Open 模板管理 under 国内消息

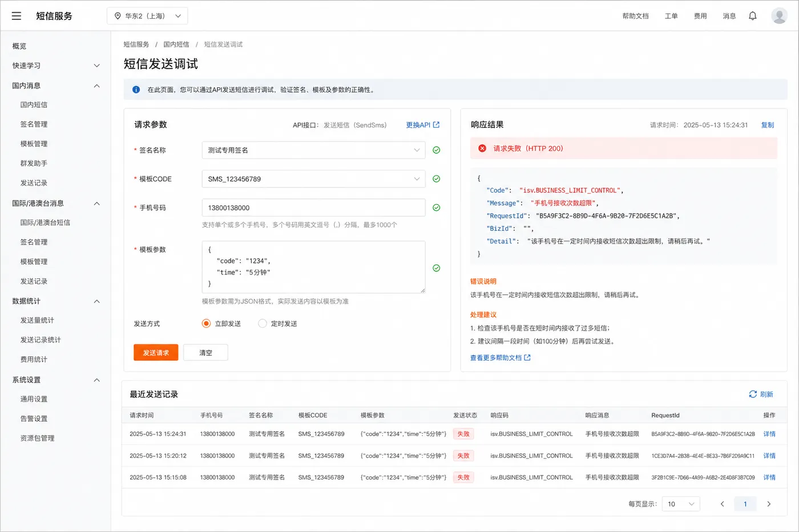[34, 144]
